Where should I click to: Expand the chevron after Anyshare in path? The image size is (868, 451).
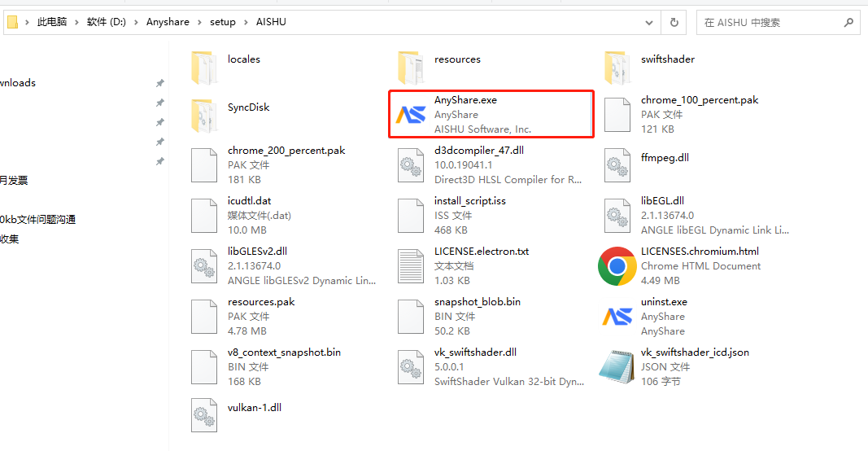click(x=200, y=22)
